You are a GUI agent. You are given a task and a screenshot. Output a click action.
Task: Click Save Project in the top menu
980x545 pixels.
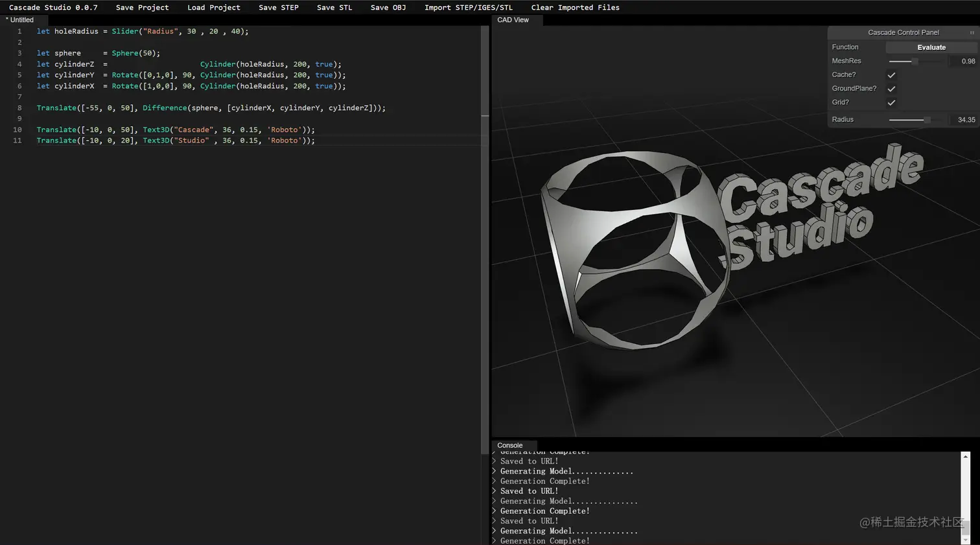142,8
